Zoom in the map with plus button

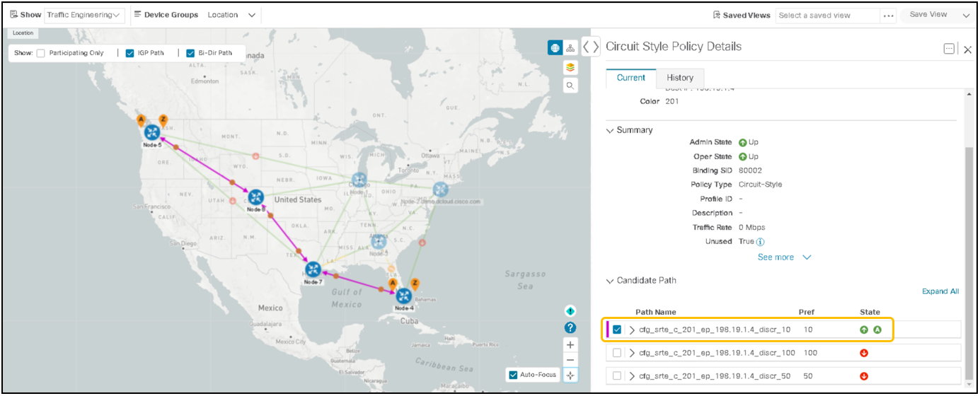tap(570, 344)
